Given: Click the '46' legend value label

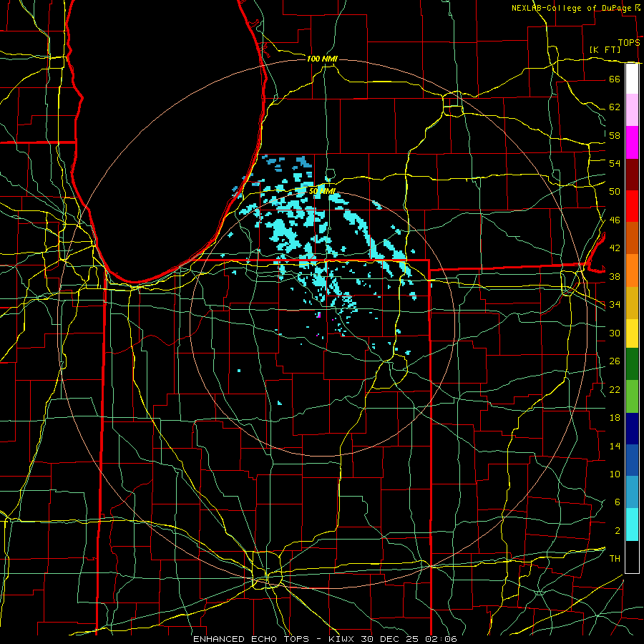Looking at the screenshot, I should coord(615,220).
